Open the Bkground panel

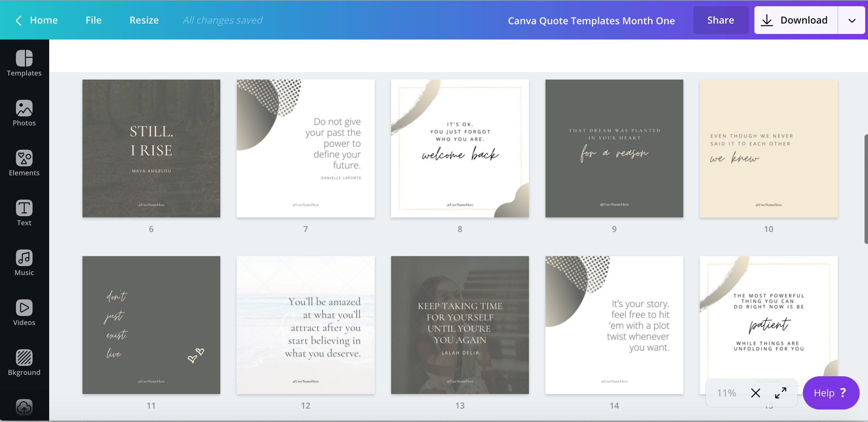pyautogui.click(x=24, y=363)
